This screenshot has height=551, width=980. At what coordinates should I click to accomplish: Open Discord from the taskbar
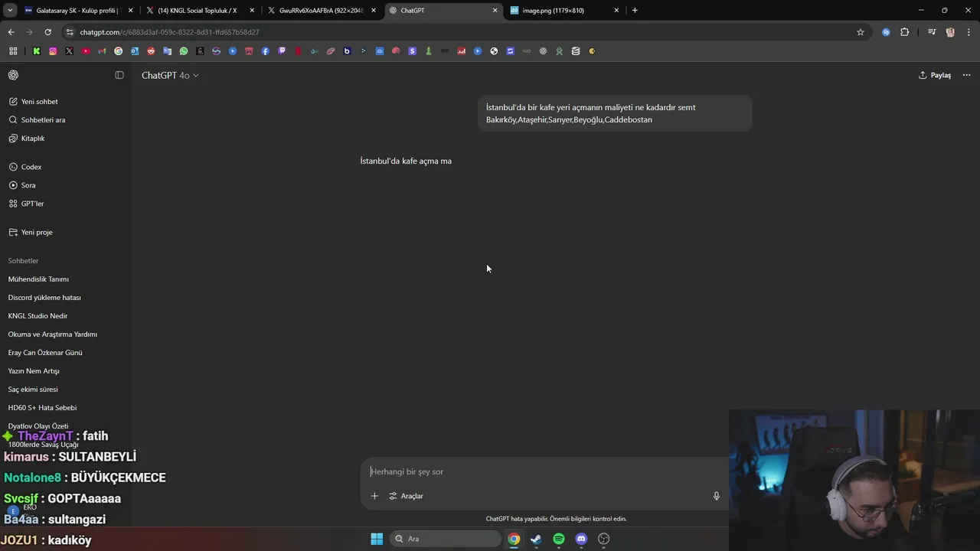coord(581,539)
